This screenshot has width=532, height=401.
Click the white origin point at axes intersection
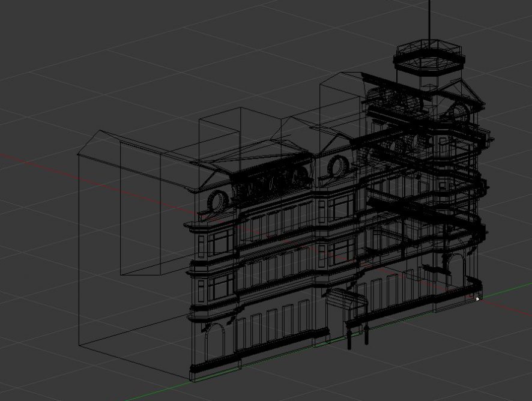coord(478,298)
